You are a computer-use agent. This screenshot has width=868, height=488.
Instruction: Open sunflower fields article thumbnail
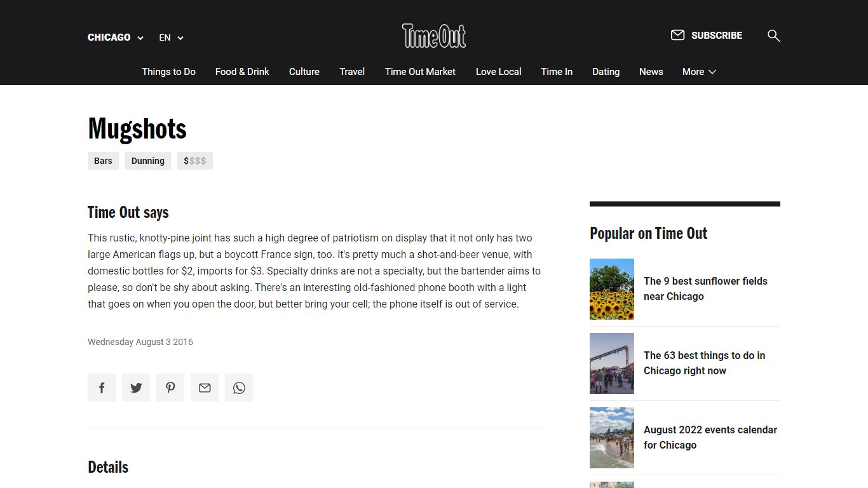[x=612, y=289]
